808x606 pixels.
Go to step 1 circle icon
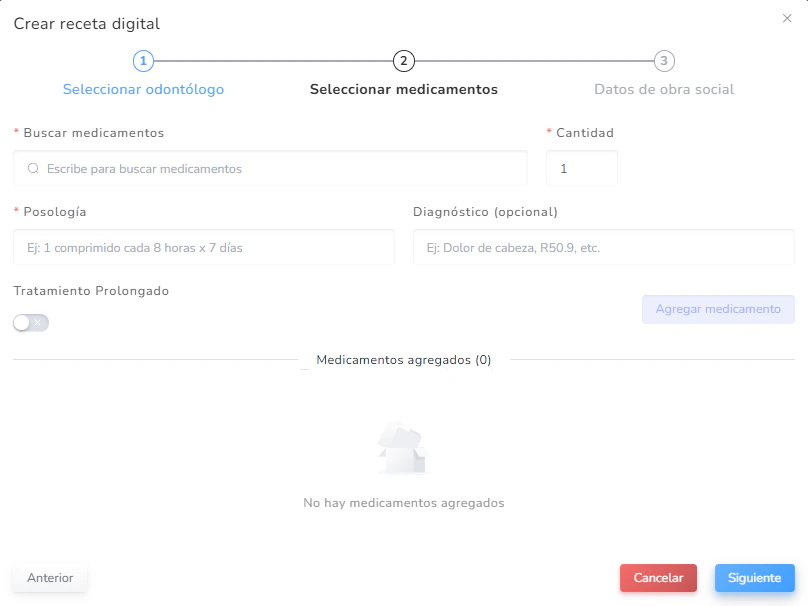tap(143, 61)
